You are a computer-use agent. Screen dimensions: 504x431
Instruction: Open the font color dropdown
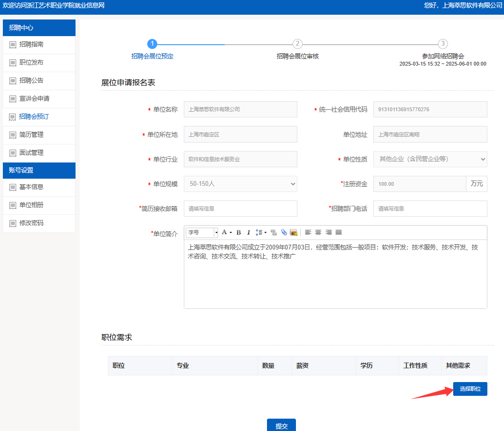pyautogui.click(x=227, y=232)
